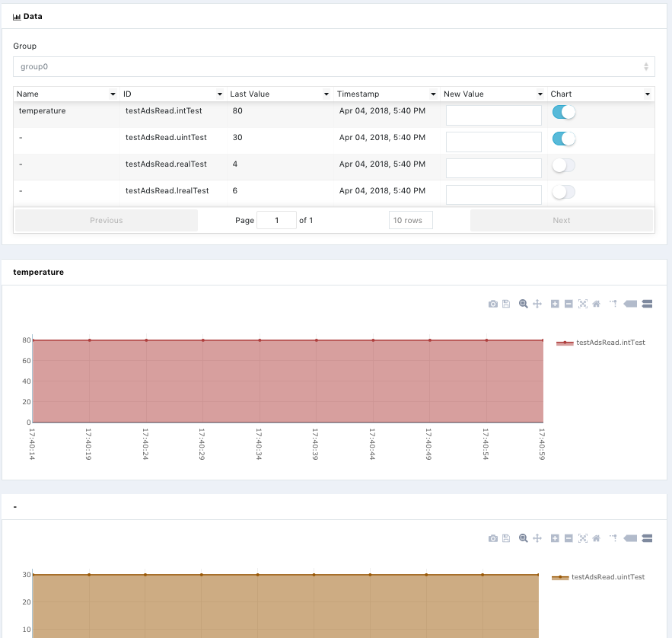The width and height of the screenshot is (672, 638).
Task: Open the Timestamp column dropdown arrow
Action: 433,94
